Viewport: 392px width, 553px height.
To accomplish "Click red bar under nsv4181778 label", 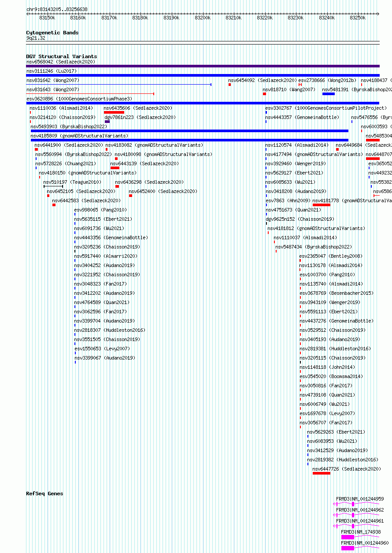I will pyautogui.click(x=321, y=205).
